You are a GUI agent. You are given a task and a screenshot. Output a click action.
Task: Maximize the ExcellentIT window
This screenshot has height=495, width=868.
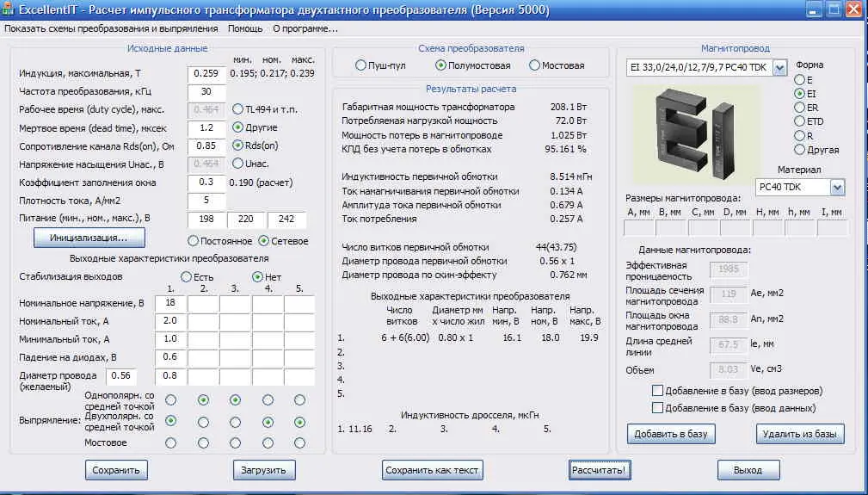click(x=833, y=10)
